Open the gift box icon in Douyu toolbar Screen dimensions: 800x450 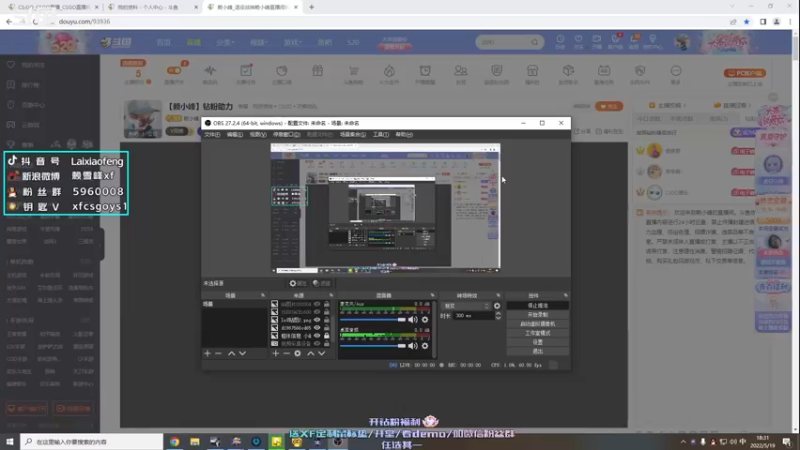(317, 71)
